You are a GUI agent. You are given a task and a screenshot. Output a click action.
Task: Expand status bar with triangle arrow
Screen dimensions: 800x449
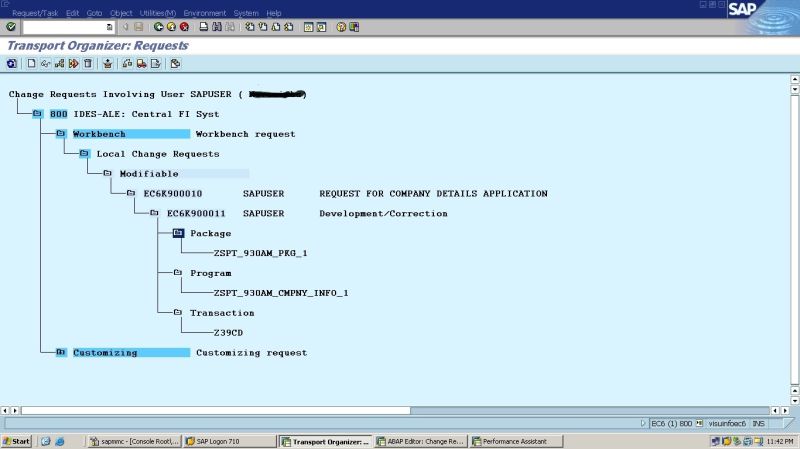click(642, 423)
